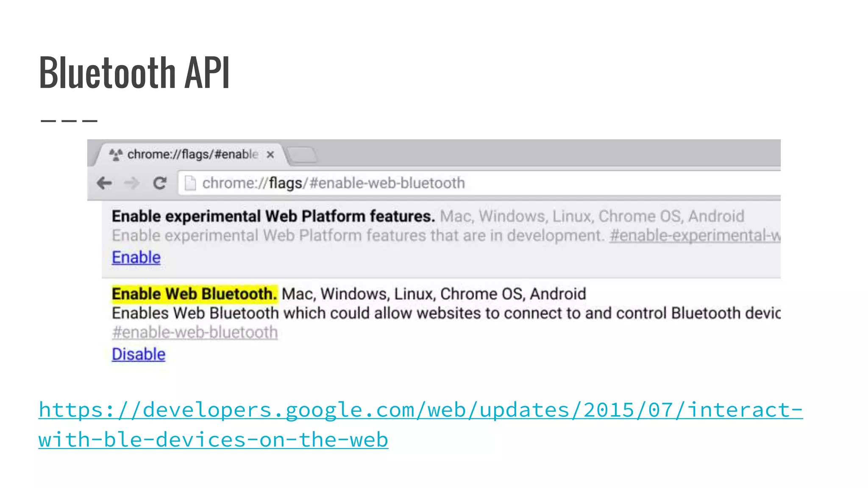Disable Web Bluetooth via Disable link
868x488 pixels.
139,355
